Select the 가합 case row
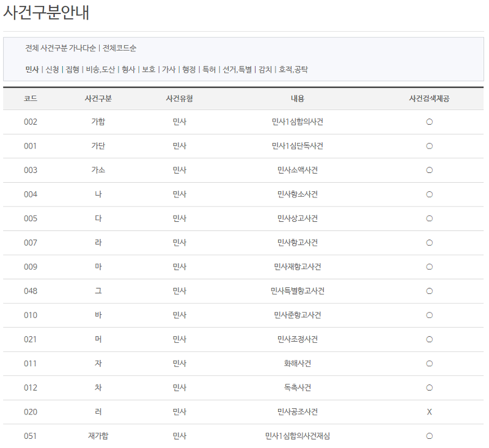489x448 pixels. pos(98,122)
